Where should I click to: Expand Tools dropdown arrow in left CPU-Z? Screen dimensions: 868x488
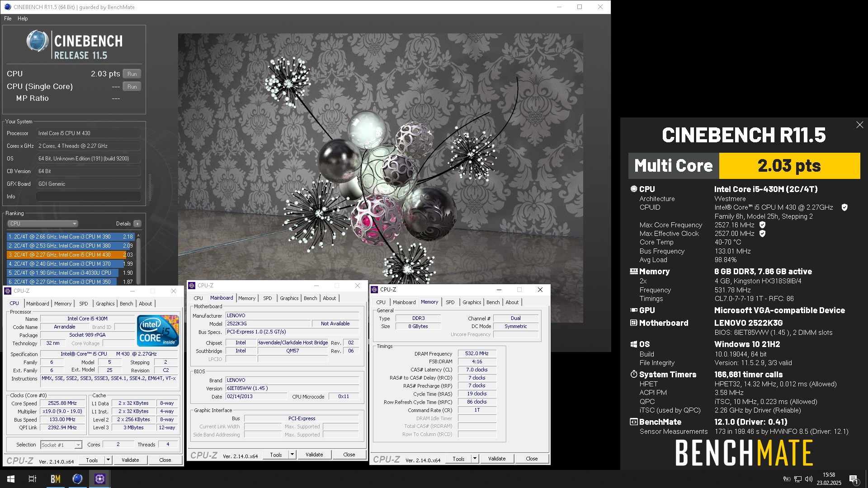(x=108, y=460)
